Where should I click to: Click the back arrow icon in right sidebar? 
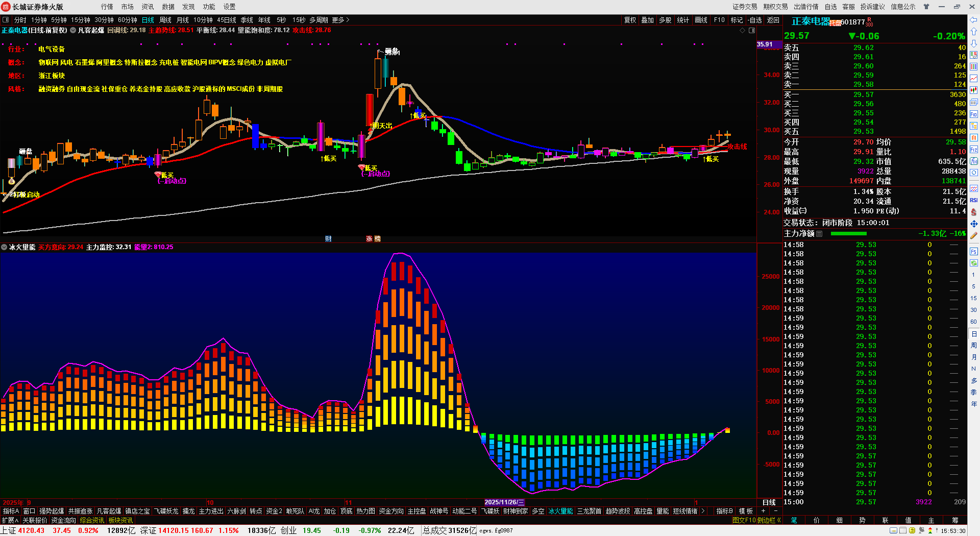(974, 20)
